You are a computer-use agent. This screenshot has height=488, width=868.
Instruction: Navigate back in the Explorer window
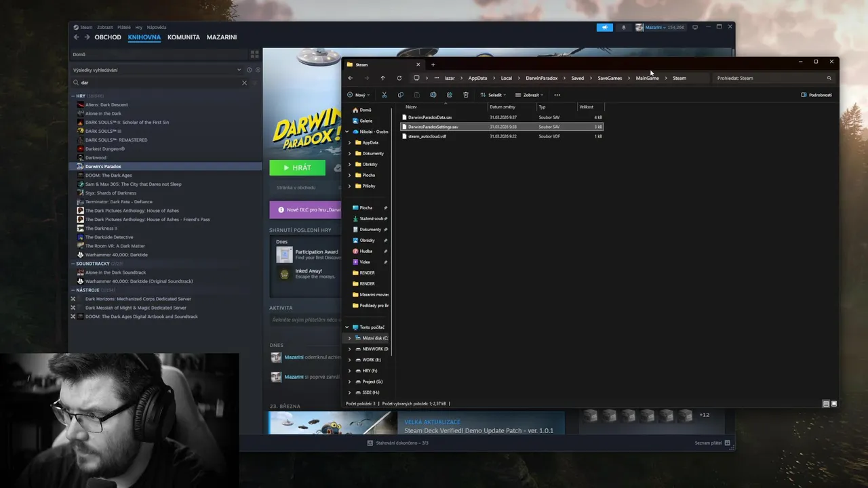[350, 78]
